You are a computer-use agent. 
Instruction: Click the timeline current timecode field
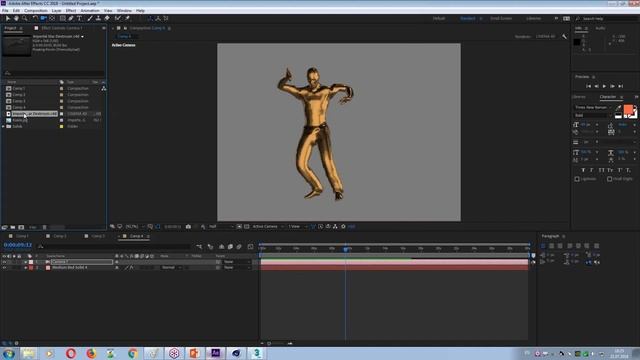18,245
